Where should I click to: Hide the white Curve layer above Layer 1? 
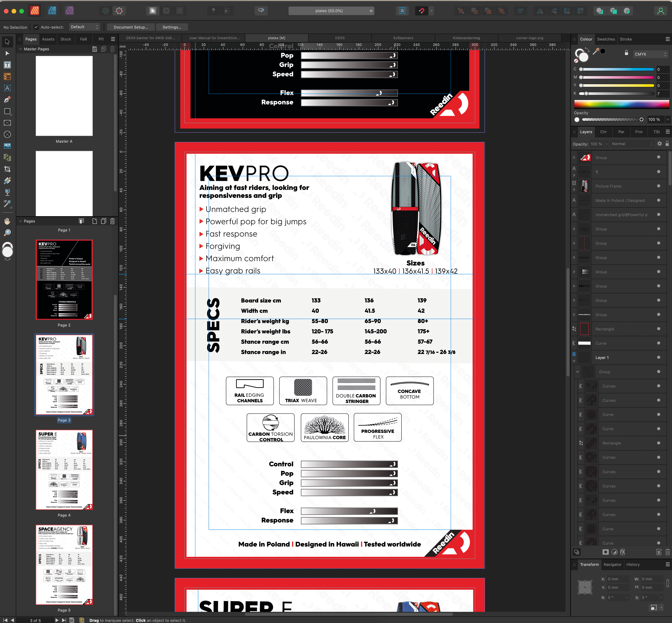click(x=658, y=343)
